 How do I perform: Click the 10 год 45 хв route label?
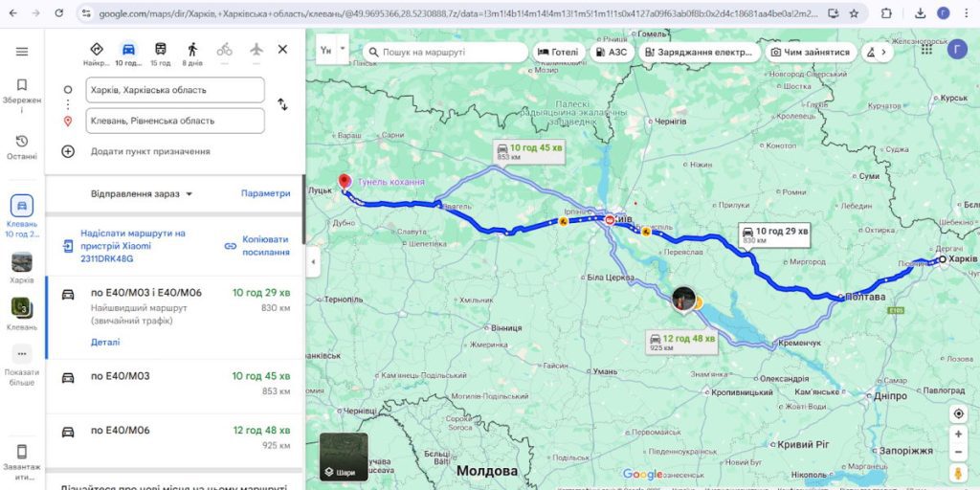point(528,151)
